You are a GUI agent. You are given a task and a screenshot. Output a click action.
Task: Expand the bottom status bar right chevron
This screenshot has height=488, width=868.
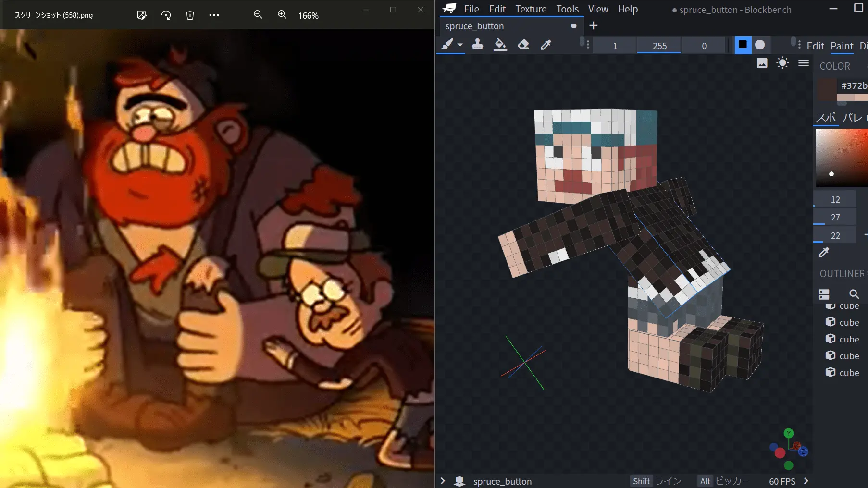806,481
